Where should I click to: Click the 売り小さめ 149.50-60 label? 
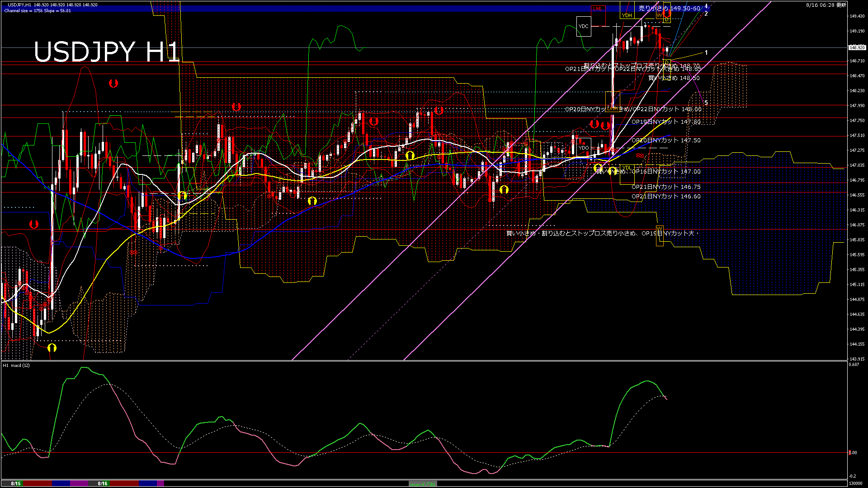pos(669,8)
